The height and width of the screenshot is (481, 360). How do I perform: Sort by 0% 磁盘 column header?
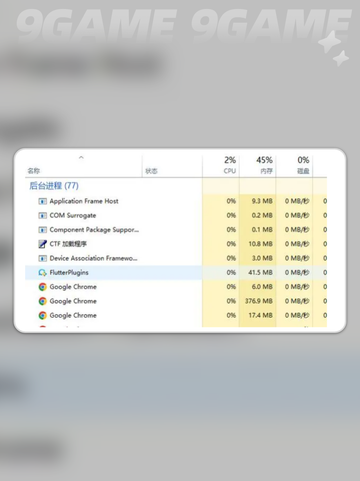(303, 165)
